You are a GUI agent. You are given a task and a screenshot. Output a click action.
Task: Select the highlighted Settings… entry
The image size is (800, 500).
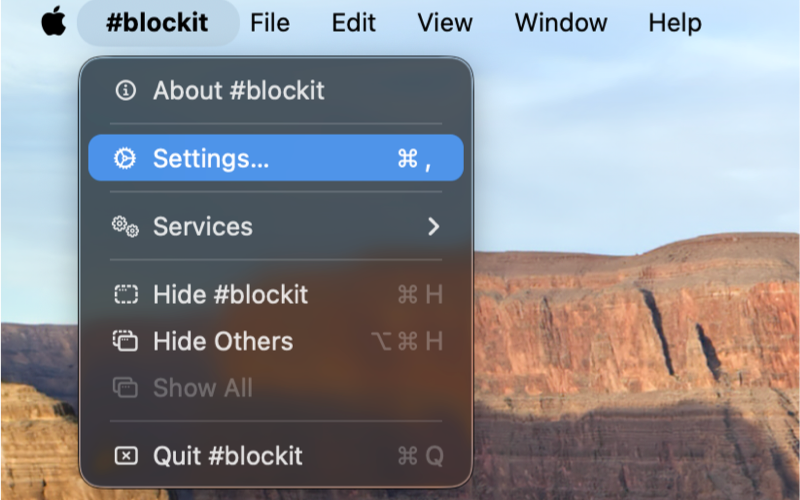(x=276, y=158)
